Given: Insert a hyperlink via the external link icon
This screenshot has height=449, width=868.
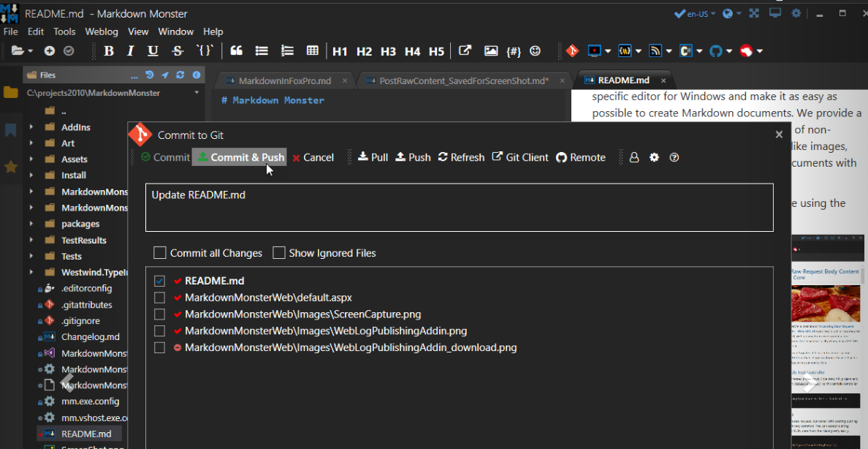Looking at the screenshot, I should point(465,50).
